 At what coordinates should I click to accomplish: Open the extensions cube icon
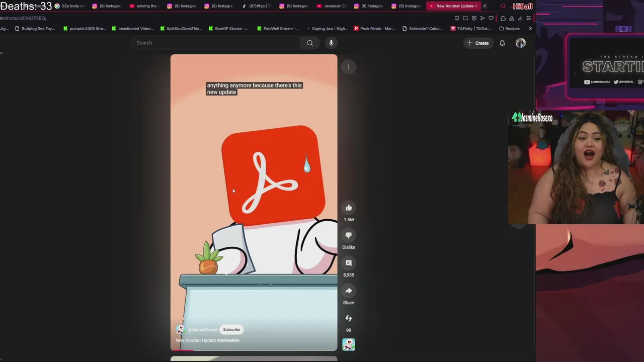point(503,18)
